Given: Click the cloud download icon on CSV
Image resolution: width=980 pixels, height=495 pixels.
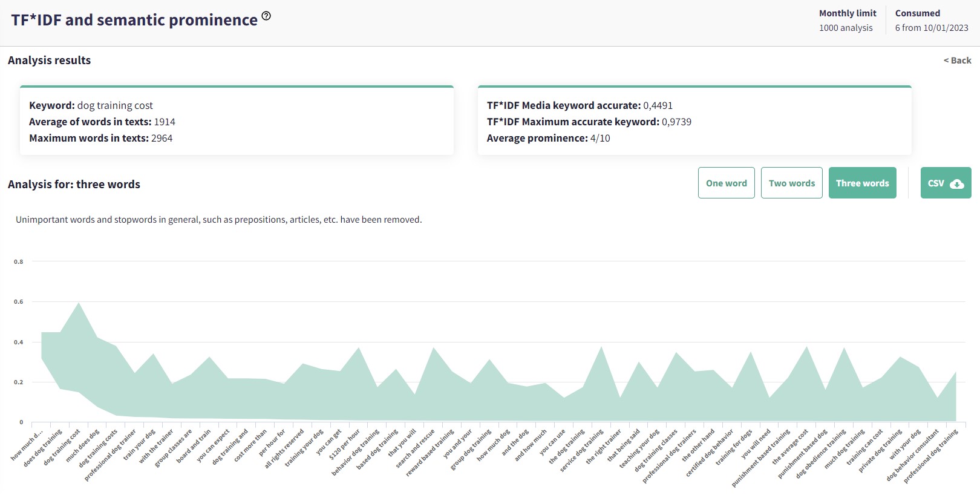Looking at the screenshot, I should (x=957, y=184).
